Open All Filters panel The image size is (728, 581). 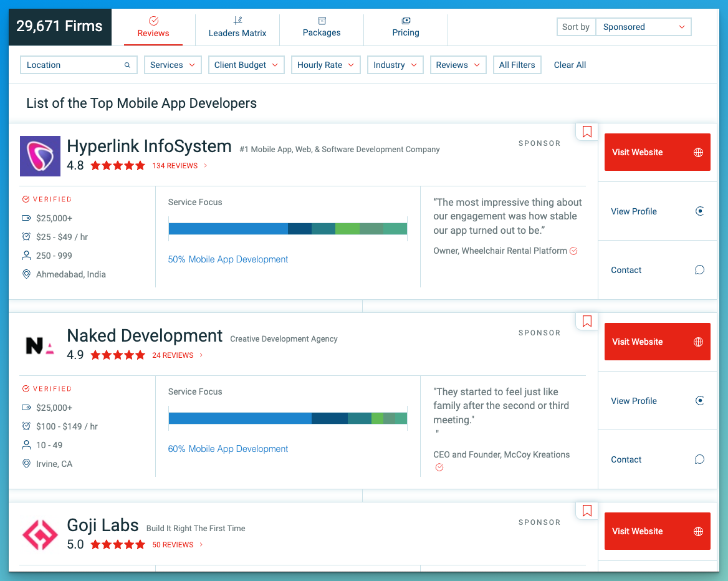(517, 65)
